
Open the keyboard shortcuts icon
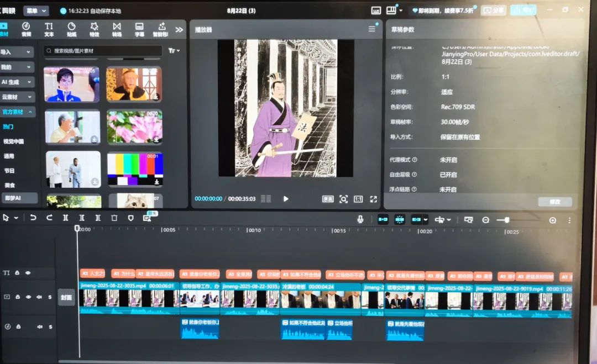pyautogui.click(x=376, y=10)
